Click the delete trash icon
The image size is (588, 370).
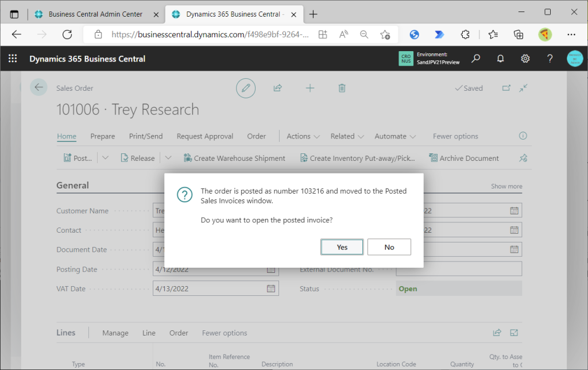tap(342, 88)
